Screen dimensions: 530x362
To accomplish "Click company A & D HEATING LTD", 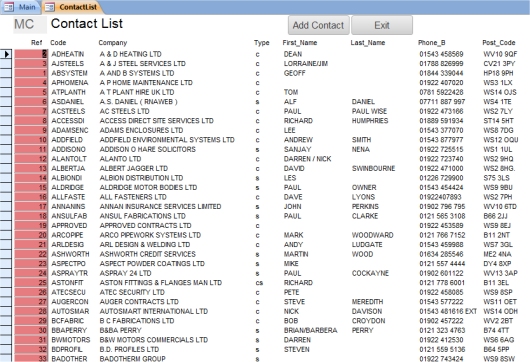I will 130,54.
